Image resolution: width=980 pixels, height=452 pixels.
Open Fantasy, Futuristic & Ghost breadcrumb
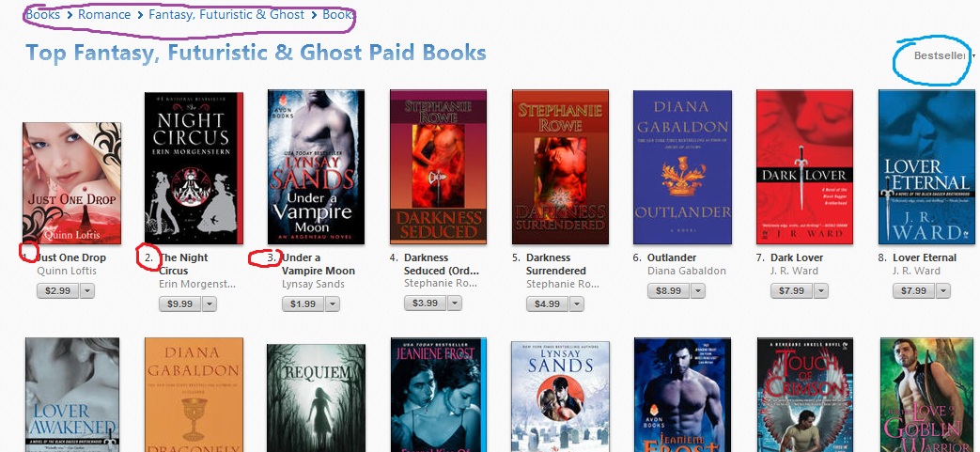click(x=226, y=14)
